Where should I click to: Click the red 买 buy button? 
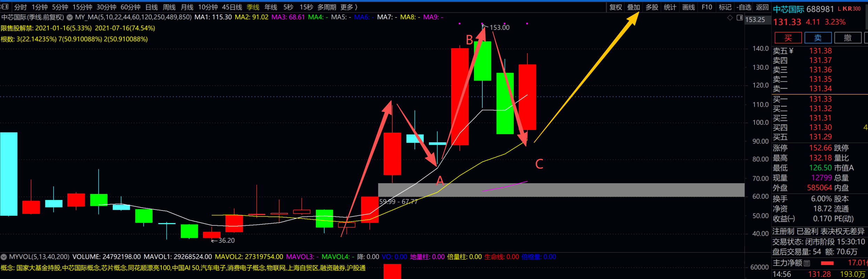pos(788,38)
